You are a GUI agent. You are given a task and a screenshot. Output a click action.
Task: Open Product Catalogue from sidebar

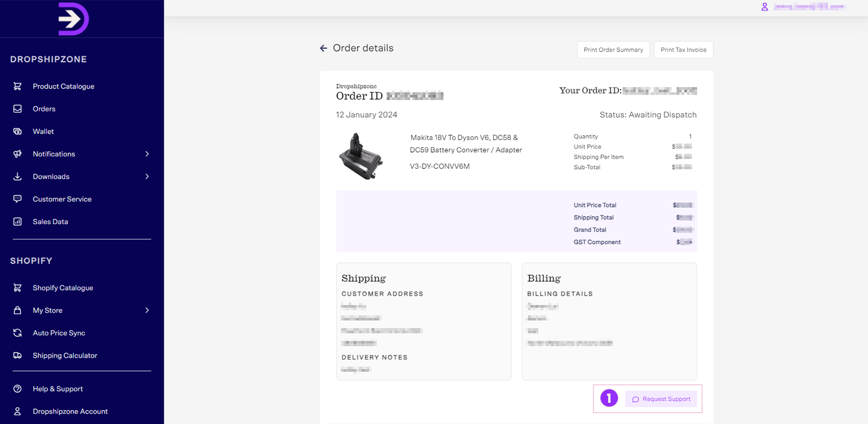[63, 86]
